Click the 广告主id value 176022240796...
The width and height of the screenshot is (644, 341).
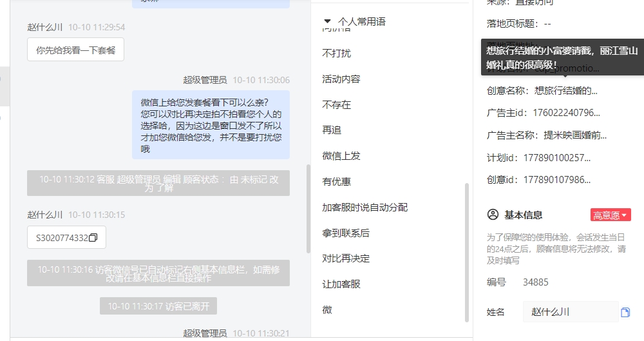(x=566, y=113)
